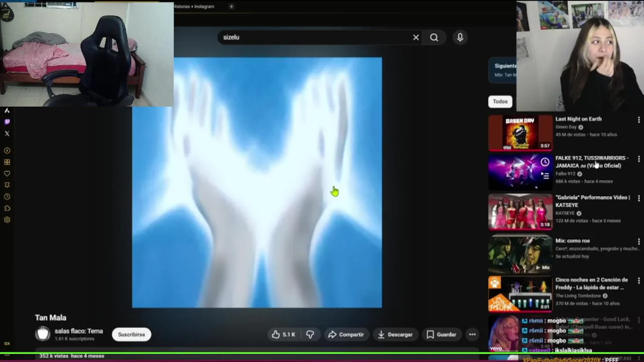This screenshot has width=644, height=362.
Task: Click the Tan Mala video player
Action: (257, 182)
